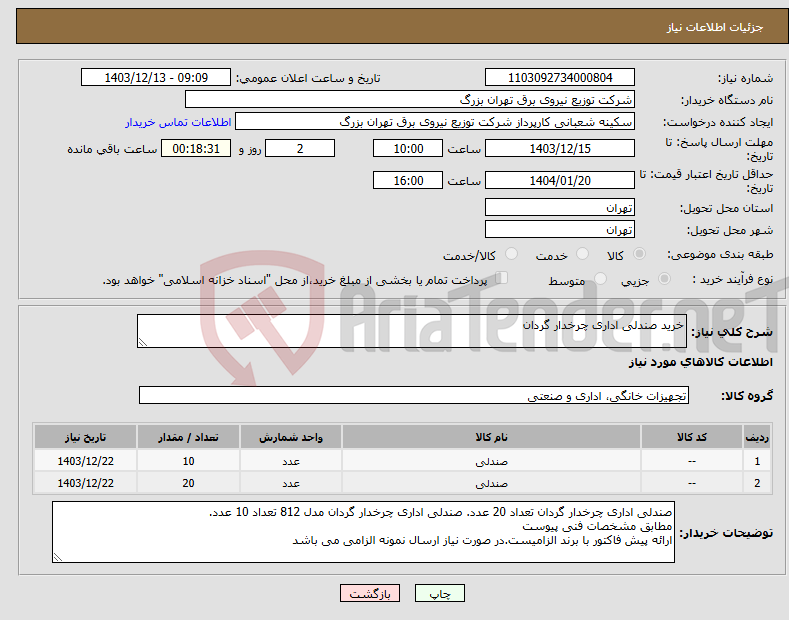
Task: Click the deadline time field 10:00
Action: click(x=408, y=148)
